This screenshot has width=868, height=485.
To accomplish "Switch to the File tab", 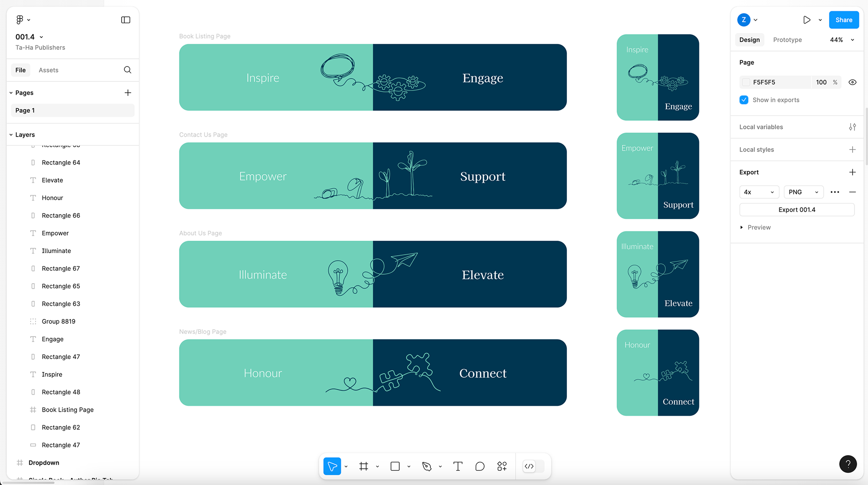I will (x=20, y=70).
